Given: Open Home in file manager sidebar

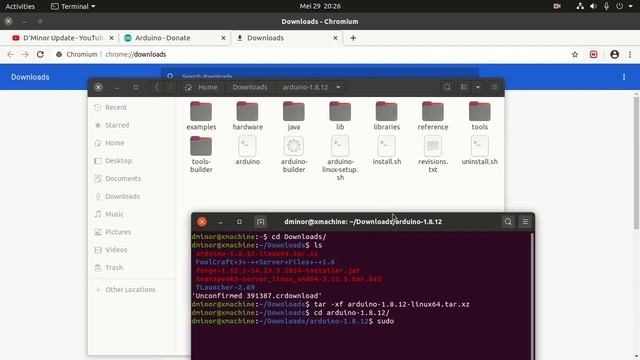Looking at the screenshot, I should pos(132,143).
